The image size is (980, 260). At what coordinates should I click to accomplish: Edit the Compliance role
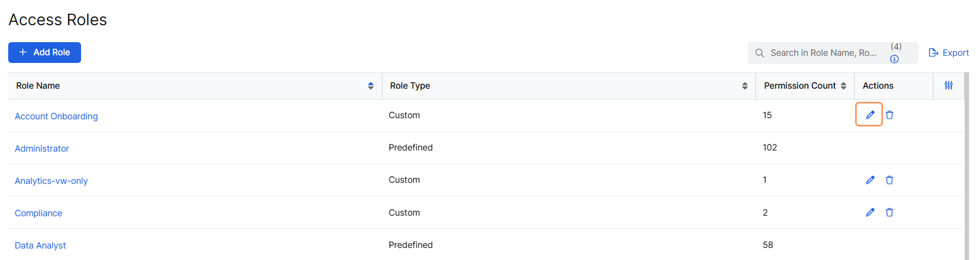pos(870,212)
